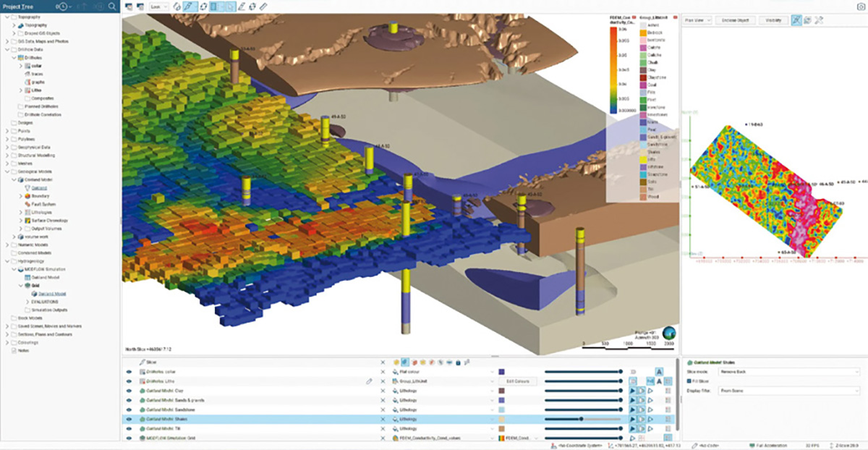Expand the Geophysical Data folder
The height and width of the screenshot is (450, 868).
pos(7,147)
